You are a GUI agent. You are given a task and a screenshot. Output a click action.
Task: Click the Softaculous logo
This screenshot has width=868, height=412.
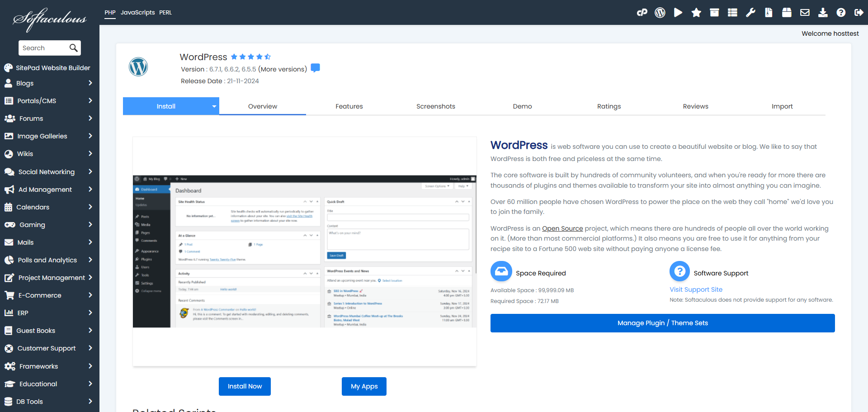[50, 19]
